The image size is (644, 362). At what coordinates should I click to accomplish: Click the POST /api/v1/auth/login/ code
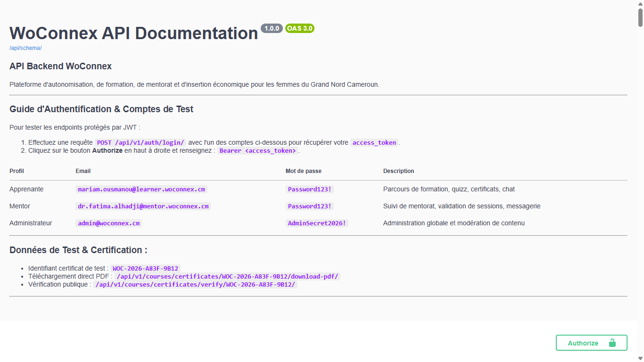[x=140, y=142]
